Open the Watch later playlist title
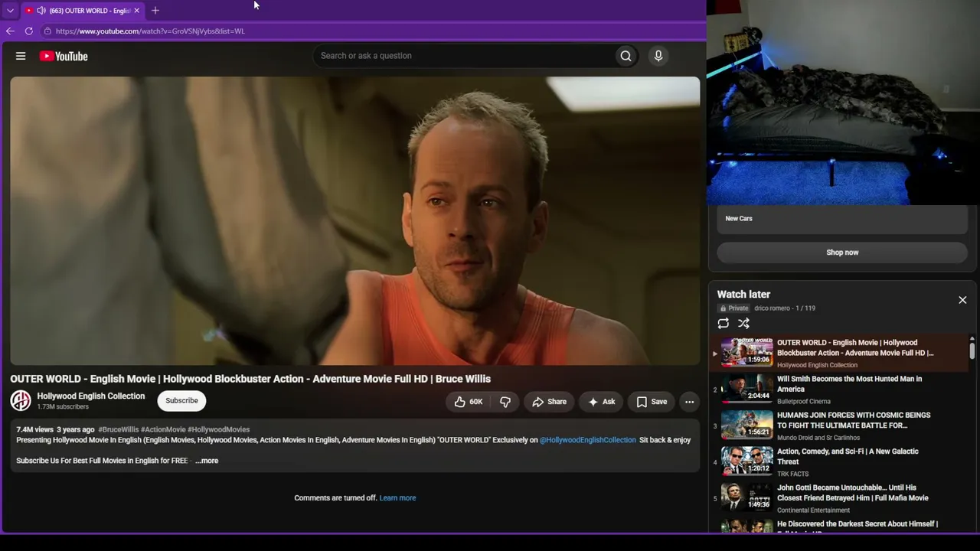Screen dimensions: 980x551 tap(743, 295)
